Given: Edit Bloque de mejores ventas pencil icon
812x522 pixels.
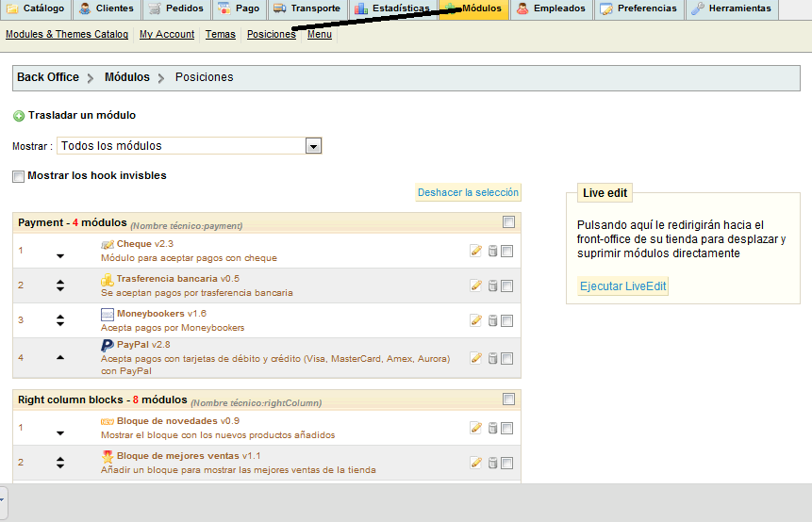Looking at the screenshot, I should tap(476, 463).
